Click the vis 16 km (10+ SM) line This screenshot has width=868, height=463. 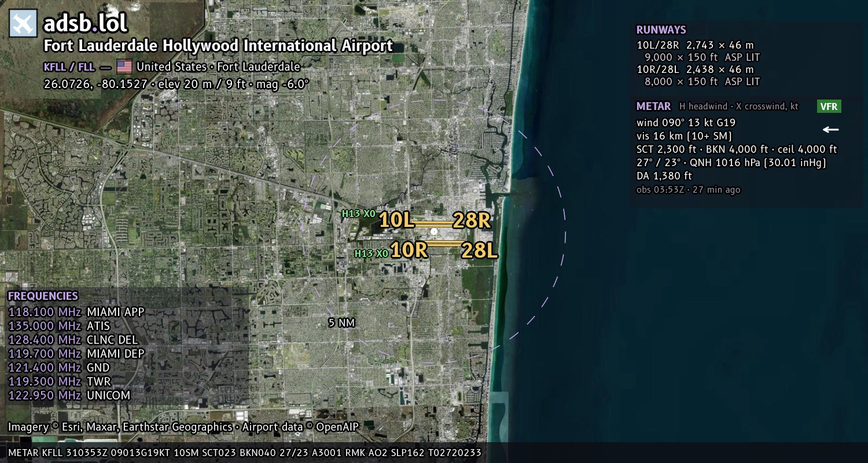(685, 136)
